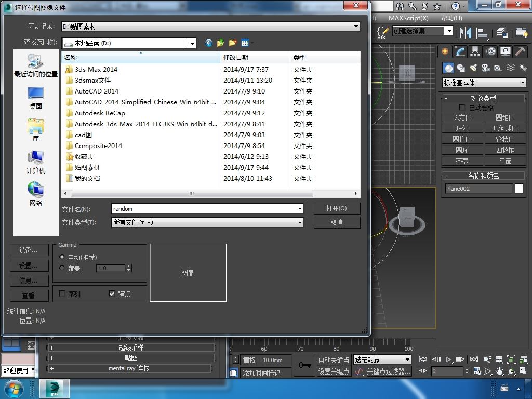
Task: Click the satellite dish icon in title bar
Action: tap(425, 6)
